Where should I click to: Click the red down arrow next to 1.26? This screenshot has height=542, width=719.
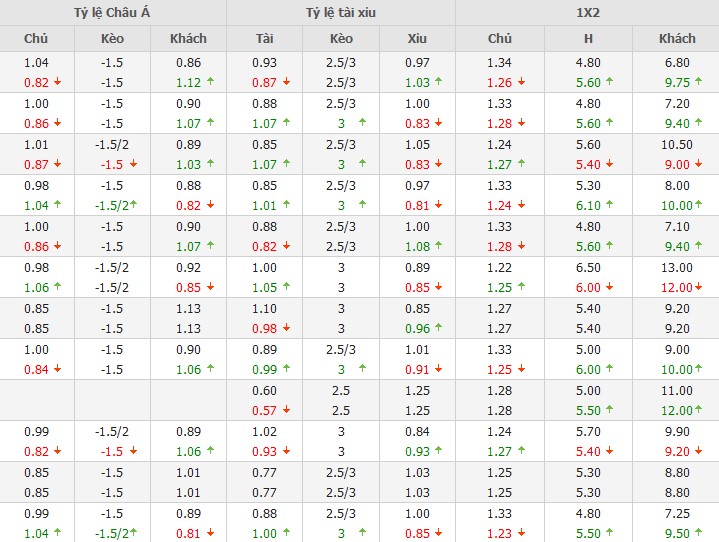click(x=519, y=83)
